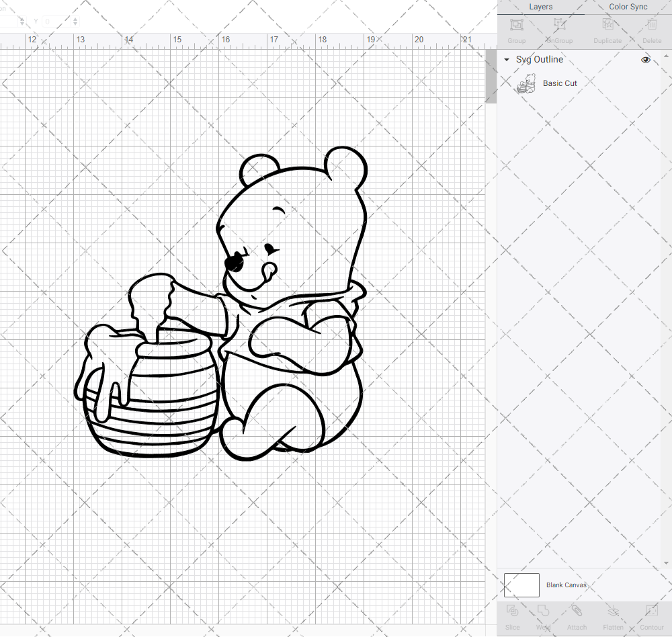Click the Y position input field
672x637 pixels.
56,22
